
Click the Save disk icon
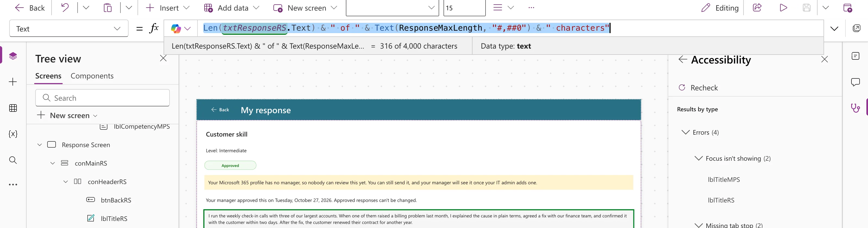click(x=806, y=8)
